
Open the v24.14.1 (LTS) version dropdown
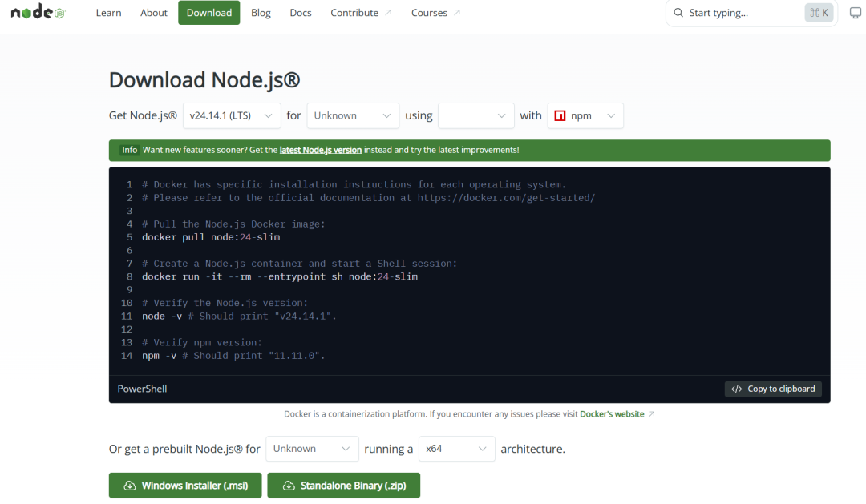(231, 115)
